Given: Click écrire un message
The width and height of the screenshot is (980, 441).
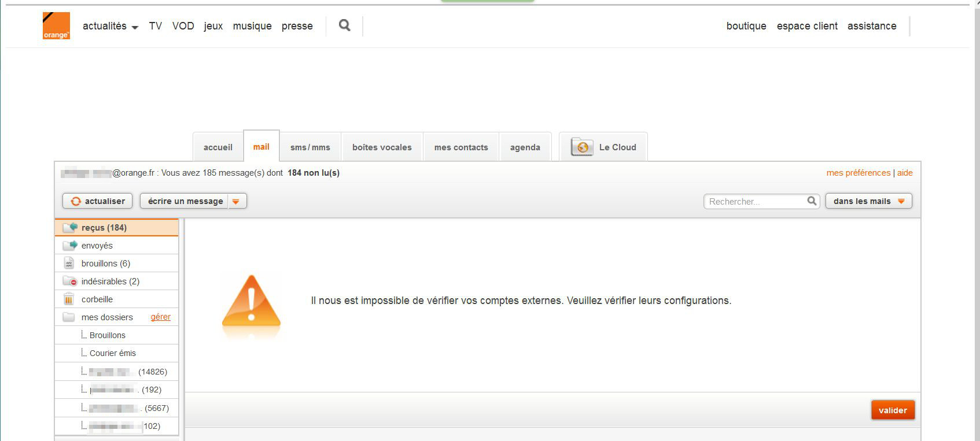Looking at the screenshot, I should [185, 201].
